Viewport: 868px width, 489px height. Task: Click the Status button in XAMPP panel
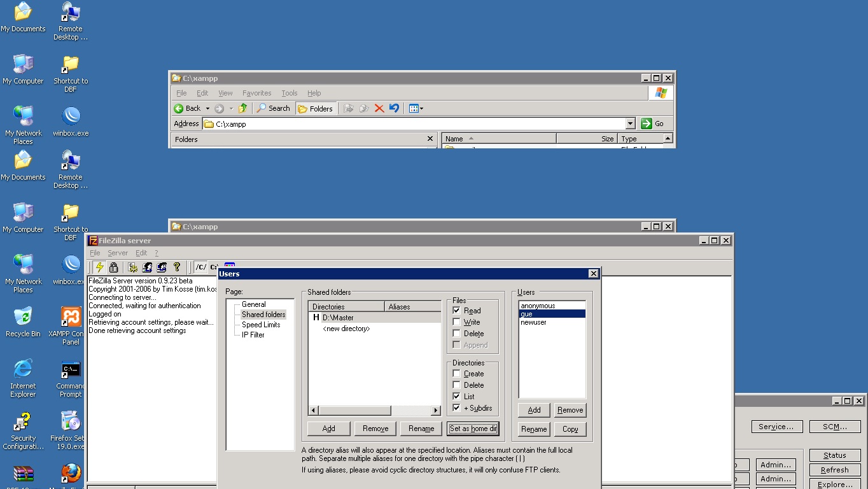pyautogui.click(x=835, y=455)
